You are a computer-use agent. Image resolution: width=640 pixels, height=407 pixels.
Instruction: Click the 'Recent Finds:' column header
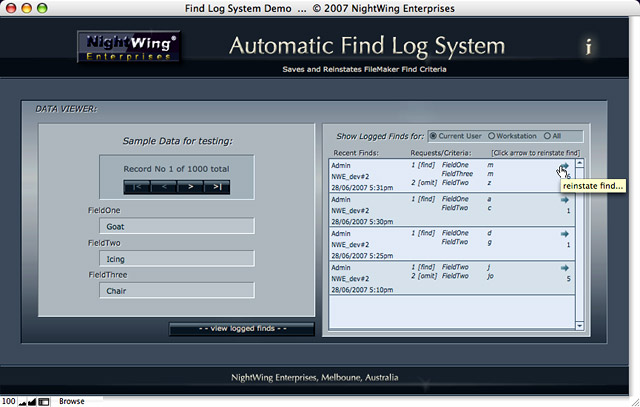(x=356, y=153)
